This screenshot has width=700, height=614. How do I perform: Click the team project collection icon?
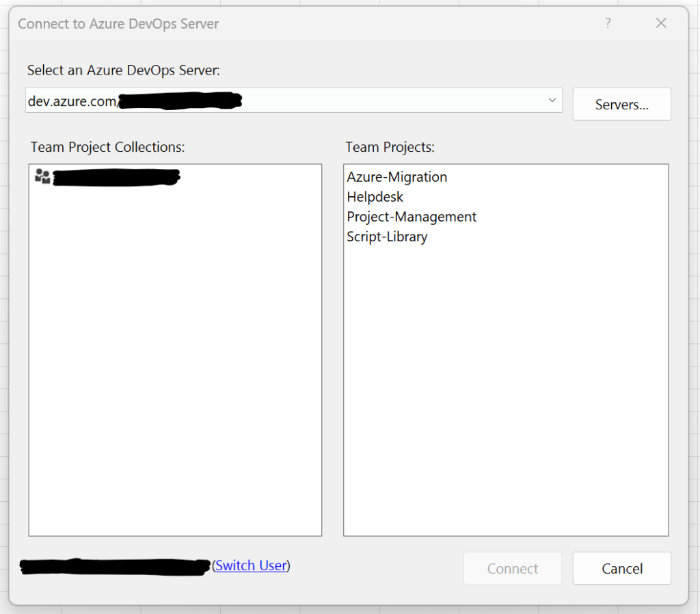click(x=42, y=176)
